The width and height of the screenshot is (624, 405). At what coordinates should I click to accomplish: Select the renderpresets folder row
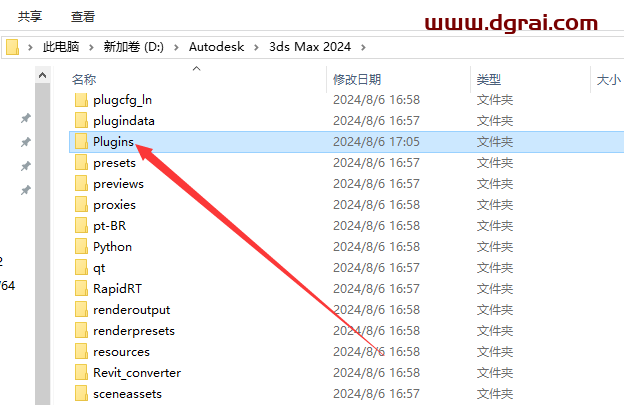[x=134, y=331]
